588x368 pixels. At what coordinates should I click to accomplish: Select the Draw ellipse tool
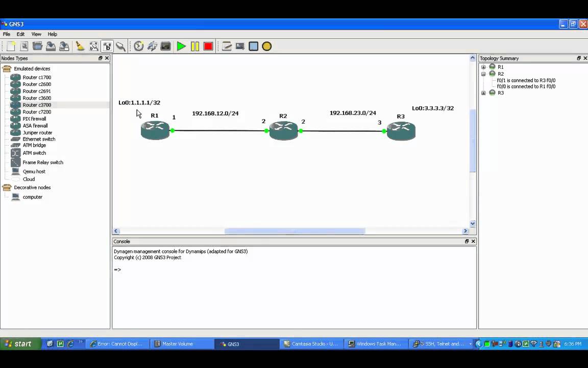click(266, 46)
